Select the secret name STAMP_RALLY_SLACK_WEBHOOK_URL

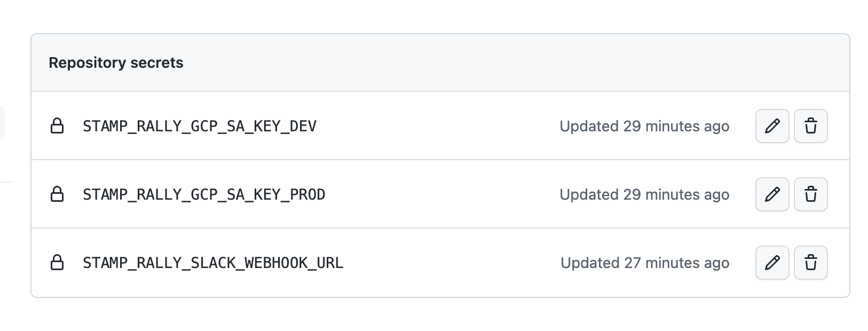pyautogui.click(x=212, y=263)
